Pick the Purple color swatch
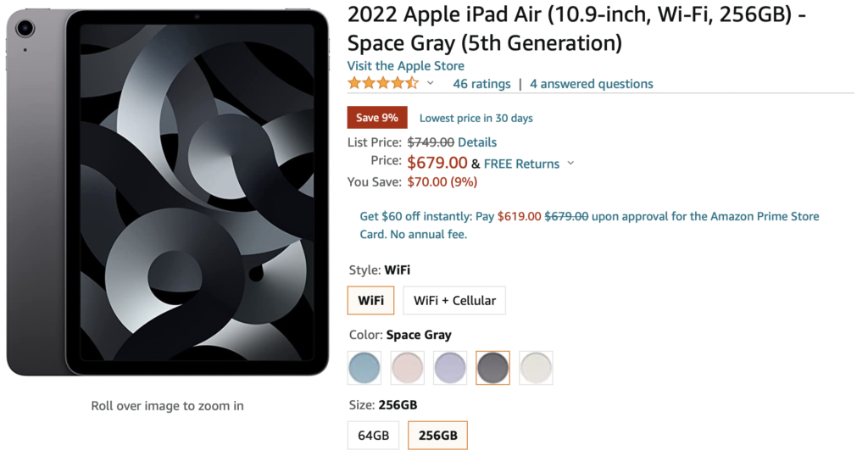868x456 pixels. pos(450,368)
